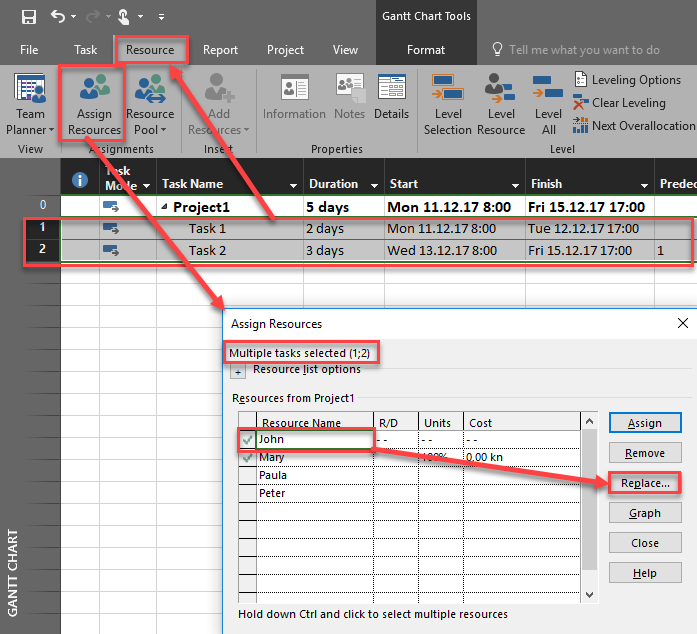Click the Graph button in dialog
This screenshot has width=697, height=634.
tap(644, 513)
